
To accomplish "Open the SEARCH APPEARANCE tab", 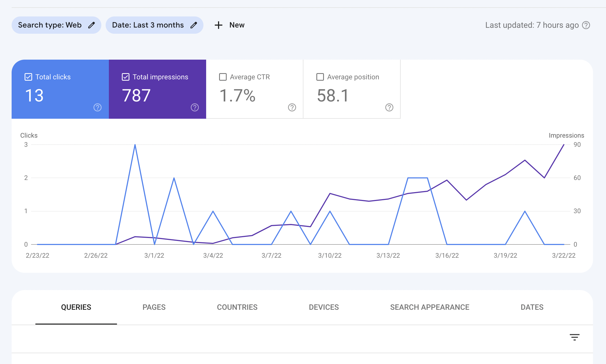I will 430,307.
